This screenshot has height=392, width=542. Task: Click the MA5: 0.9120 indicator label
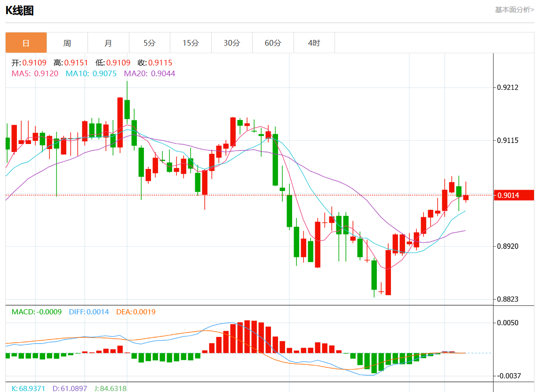click(x=35, y=73)
